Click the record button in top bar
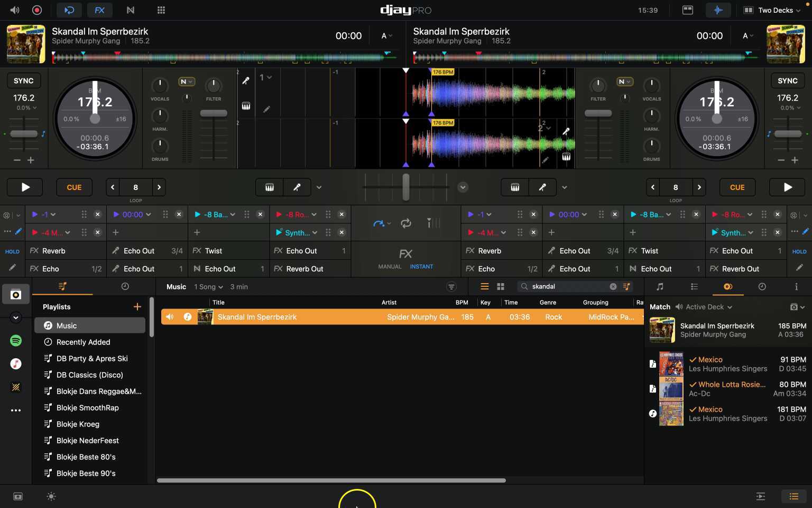Viewport: 812px width, 508px height. coord(37,10)
